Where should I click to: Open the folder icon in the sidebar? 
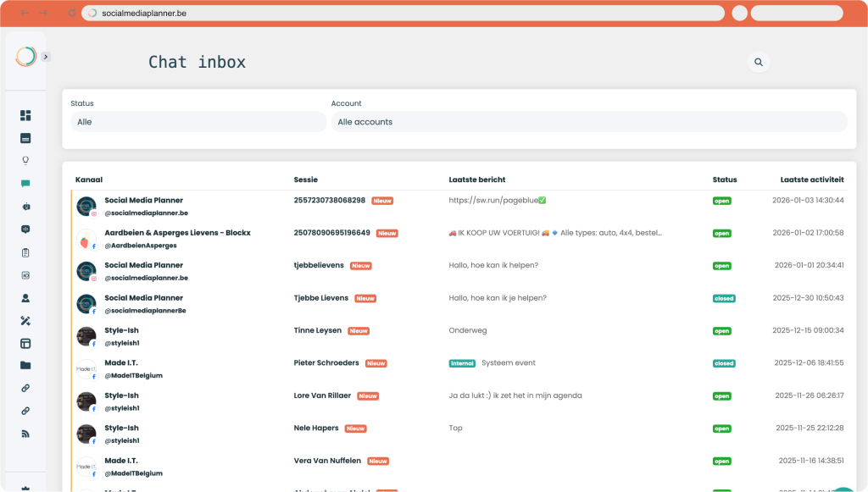[x=25, y=366]
